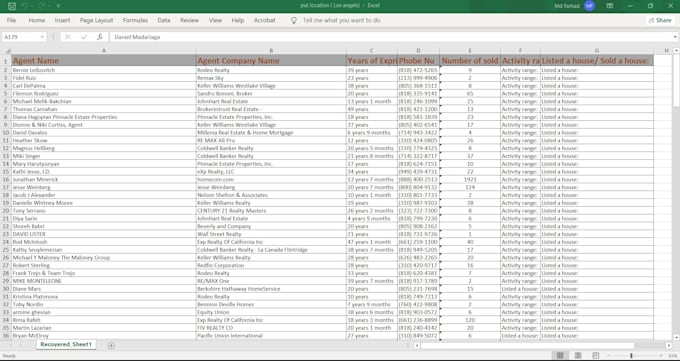Select column A header
Image resolution: width=680 pixels, height=361 pixels.
click(104, 51)
